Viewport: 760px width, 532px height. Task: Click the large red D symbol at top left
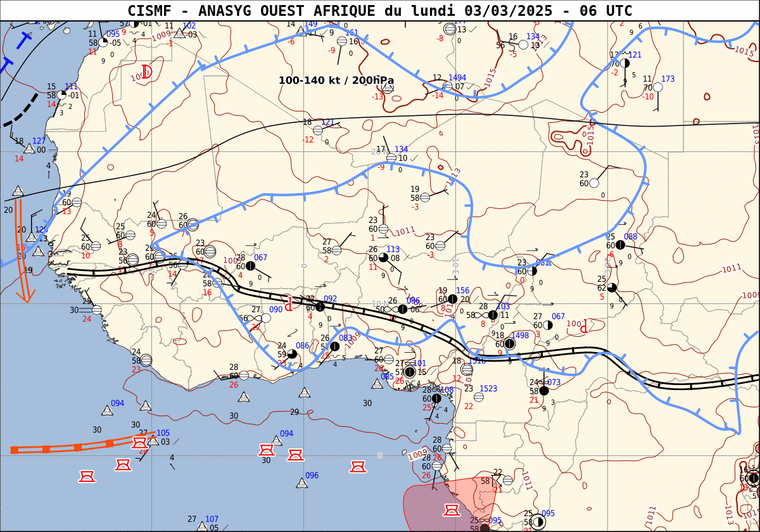146,72
